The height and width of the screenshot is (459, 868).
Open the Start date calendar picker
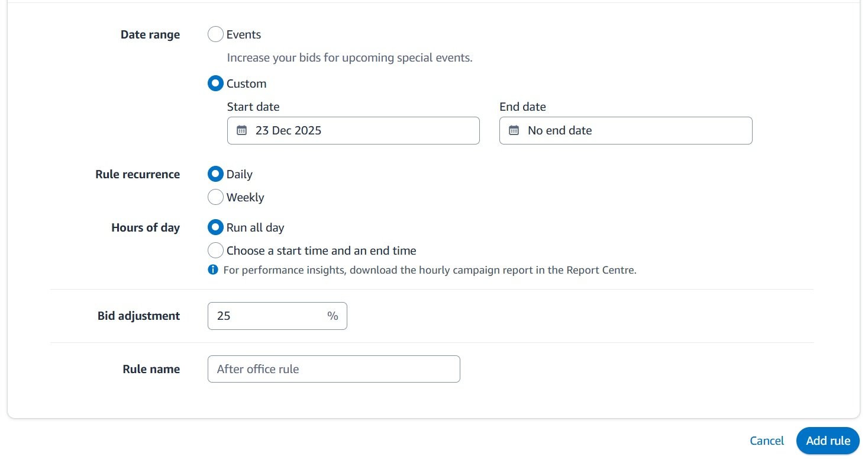coord(241,130)
